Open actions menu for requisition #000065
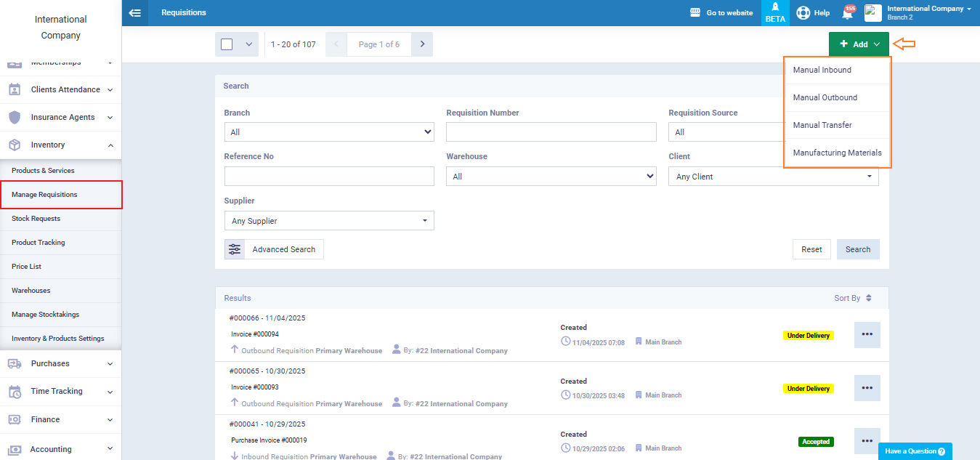Viewport: 980px width, 460px height. pyautogui.click(x=867, y=388)
